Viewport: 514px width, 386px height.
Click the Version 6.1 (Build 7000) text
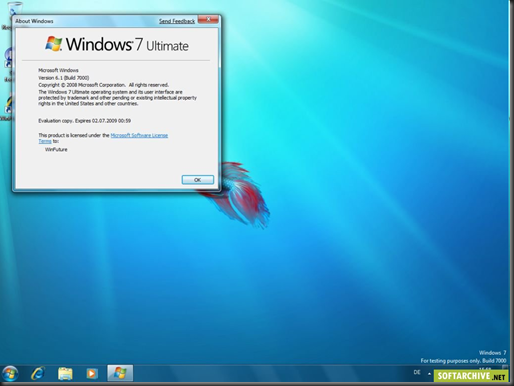(x=64, y=78)
